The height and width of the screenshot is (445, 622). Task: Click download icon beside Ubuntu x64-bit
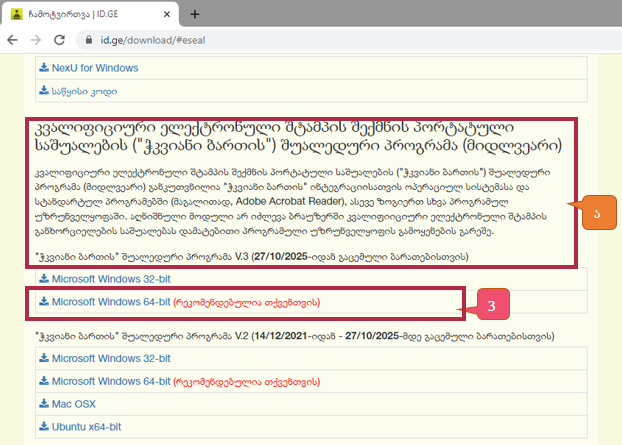tap(43, 426)
